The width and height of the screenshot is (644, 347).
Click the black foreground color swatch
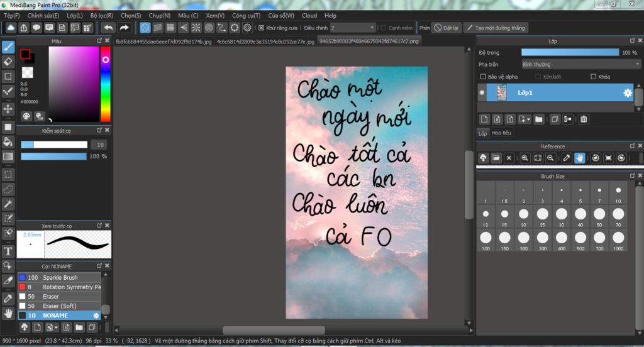[x=25, y=54]
